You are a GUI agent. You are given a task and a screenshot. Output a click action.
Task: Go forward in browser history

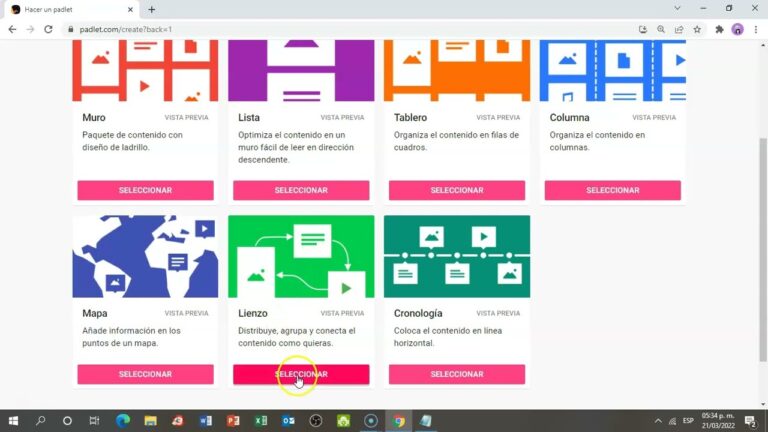tap(30, 29)
